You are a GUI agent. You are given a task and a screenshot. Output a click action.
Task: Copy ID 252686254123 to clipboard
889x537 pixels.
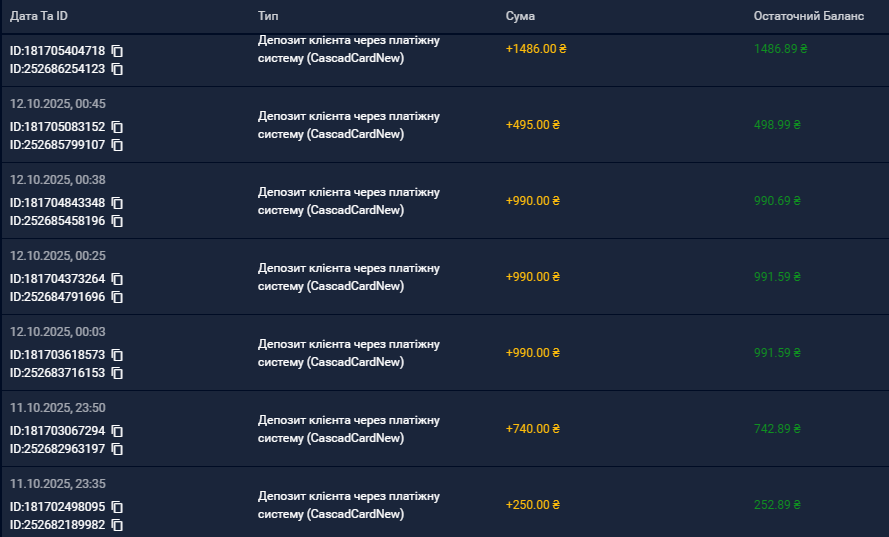tap(117, 69)
